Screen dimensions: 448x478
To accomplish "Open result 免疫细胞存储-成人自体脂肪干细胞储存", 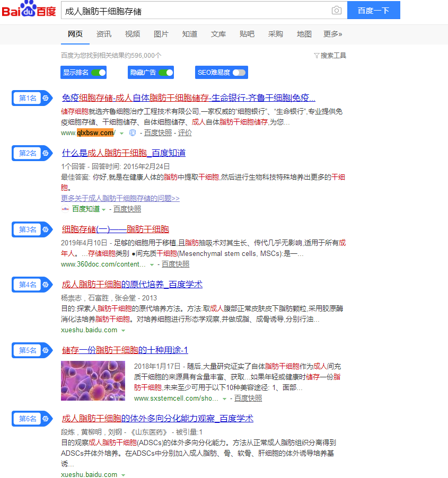I will (x=188, y=98).
